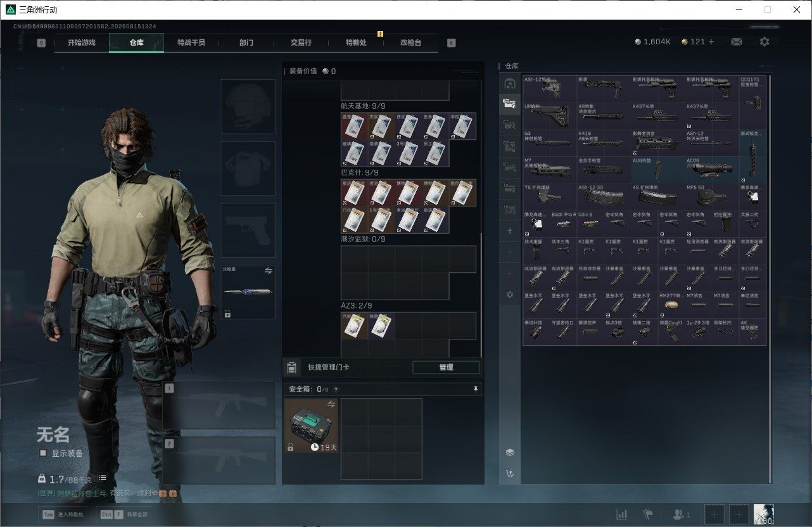Add currency with the plus beside 121
The image size is (812, 527).
pos(711,42)
